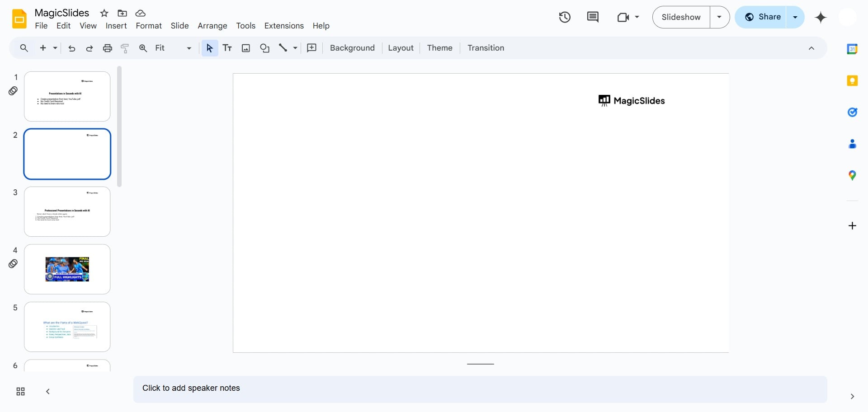
Task: Open the comments panel icon
Action: coord(592,17)
